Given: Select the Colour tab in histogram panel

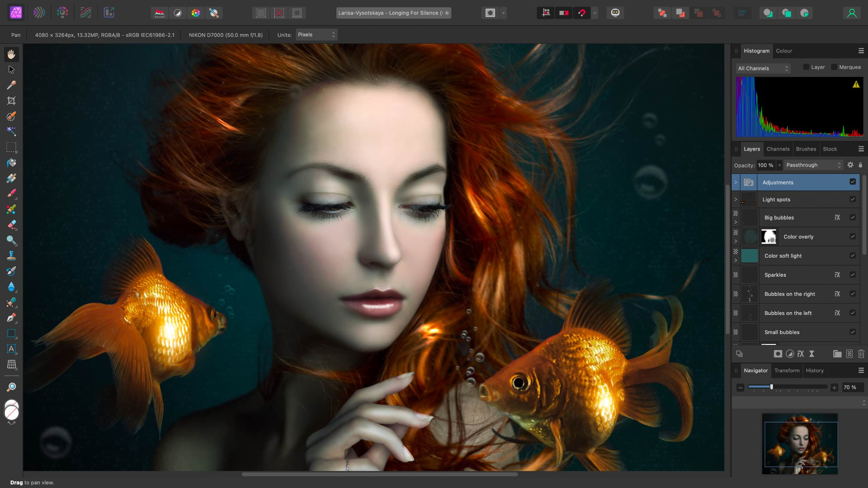Looking at the screenshot, I should point(783,51).
